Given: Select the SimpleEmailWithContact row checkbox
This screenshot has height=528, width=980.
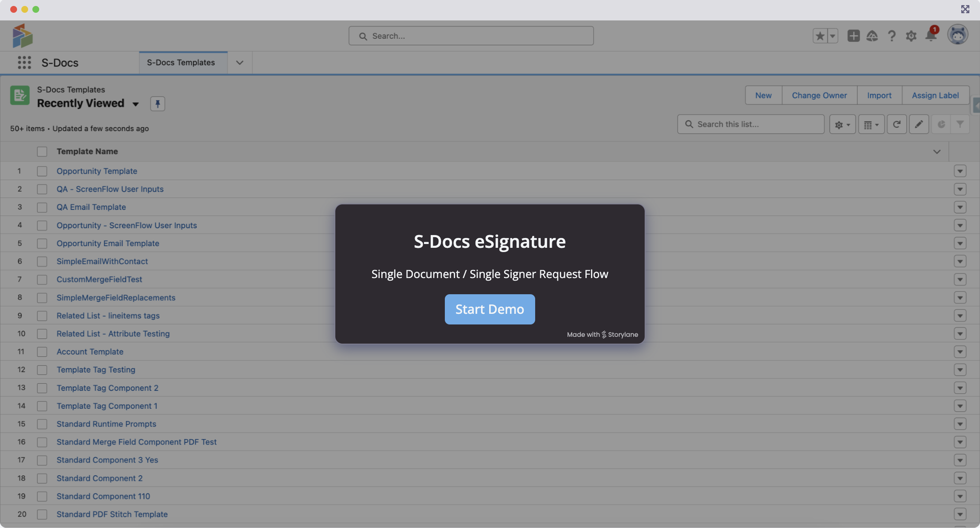Looking at the screenshot, I should tap(42, 261).
